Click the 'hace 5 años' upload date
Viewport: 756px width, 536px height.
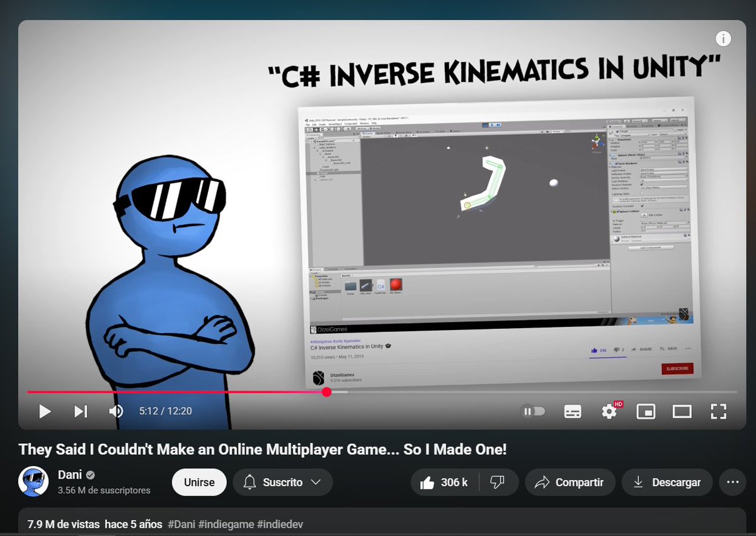tap(134, 524)
